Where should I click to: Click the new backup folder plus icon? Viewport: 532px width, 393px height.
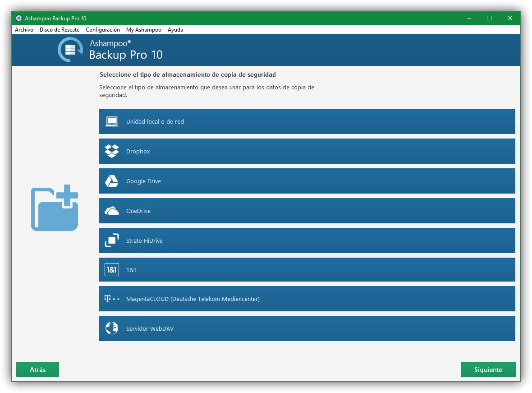point(55,208)
